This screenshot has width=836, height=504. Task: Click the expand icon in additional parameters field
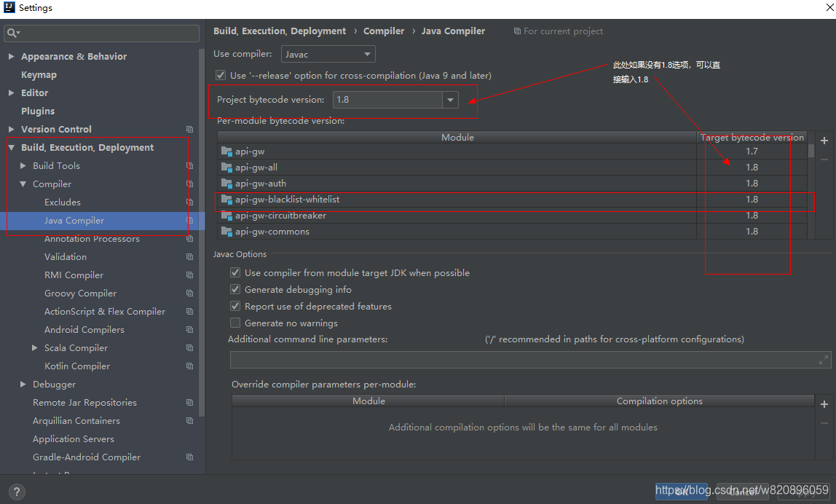pos(823,360)
